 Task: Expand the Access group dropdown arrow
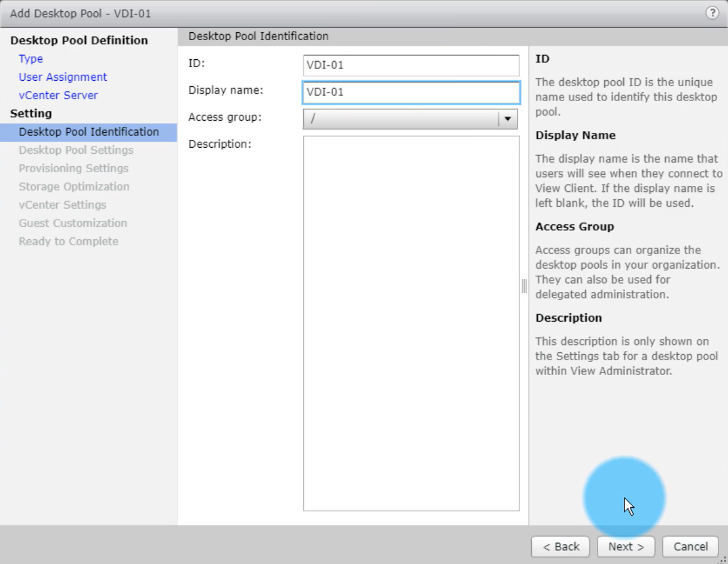tap(508, 119)
